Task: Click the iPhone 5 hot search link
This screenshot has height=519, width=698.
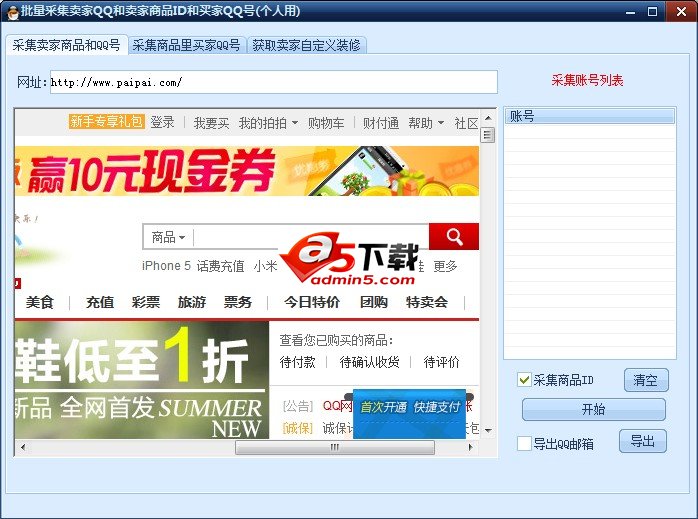Action: point(166,266)
